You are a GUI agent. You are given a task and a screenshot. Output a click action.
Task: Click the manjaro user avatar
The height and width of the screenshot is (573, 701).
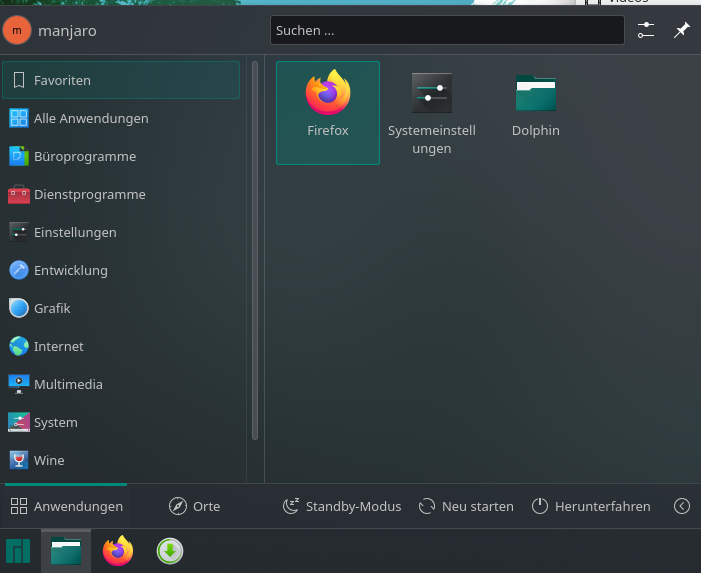[18, 30]
